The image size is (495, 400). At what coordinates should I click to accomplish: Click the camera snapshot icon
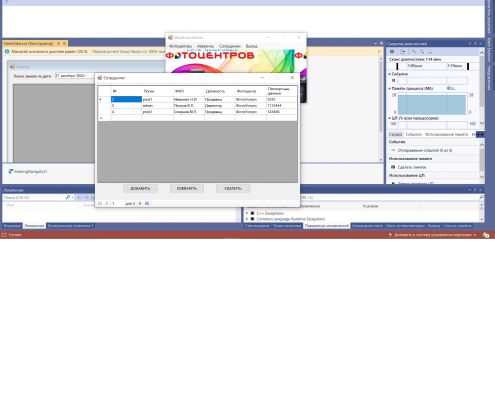[393, 167]
